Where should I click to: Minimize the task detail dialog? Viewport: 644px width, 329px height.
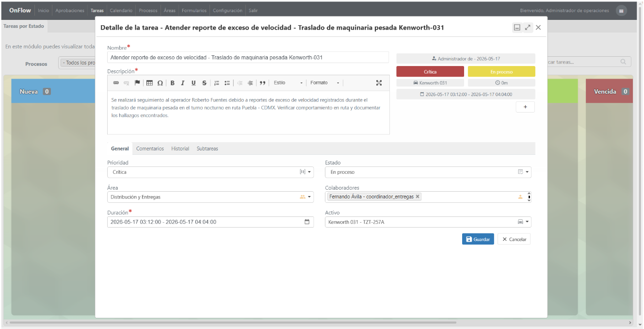point(517,28)
